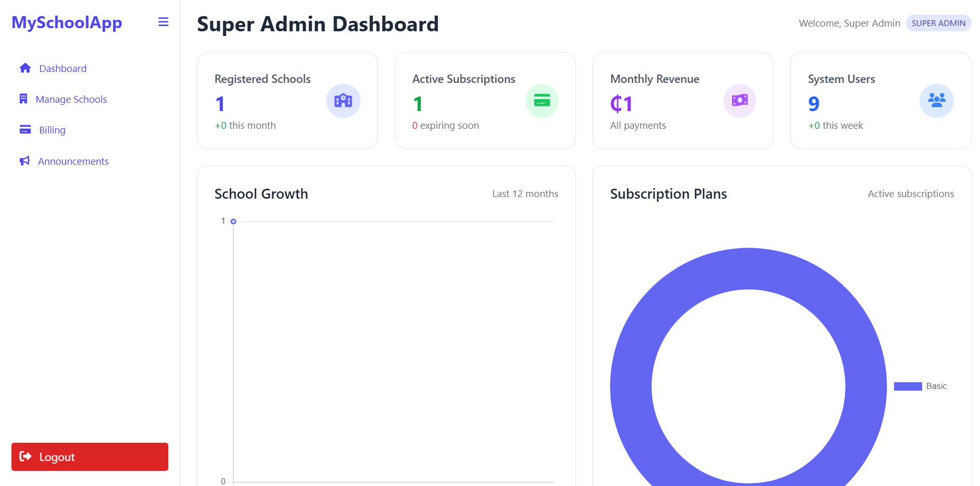980x486 pixels.
Task: Click the money icon on Monthly Revenue card
Action: 739,101
